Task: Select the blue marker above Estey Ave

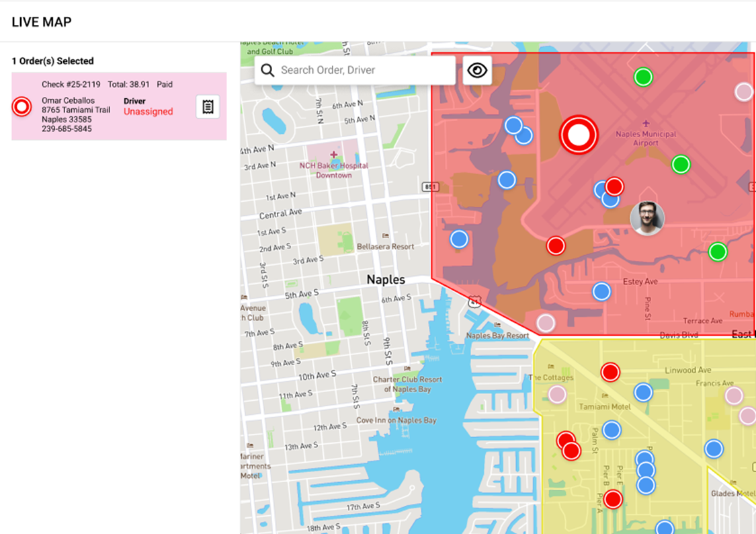Action: point(601,291)
